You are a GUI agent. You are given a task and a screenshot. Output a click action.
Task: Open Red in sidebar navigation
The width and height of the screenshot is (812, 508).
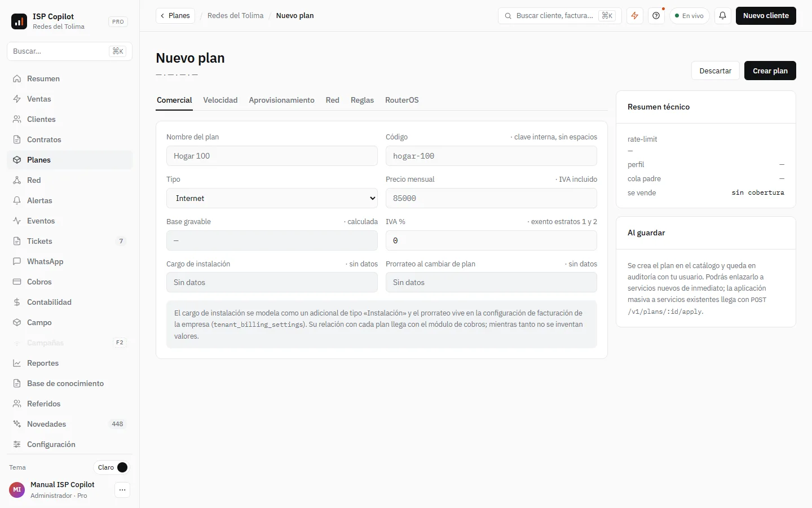pos(69,180)
